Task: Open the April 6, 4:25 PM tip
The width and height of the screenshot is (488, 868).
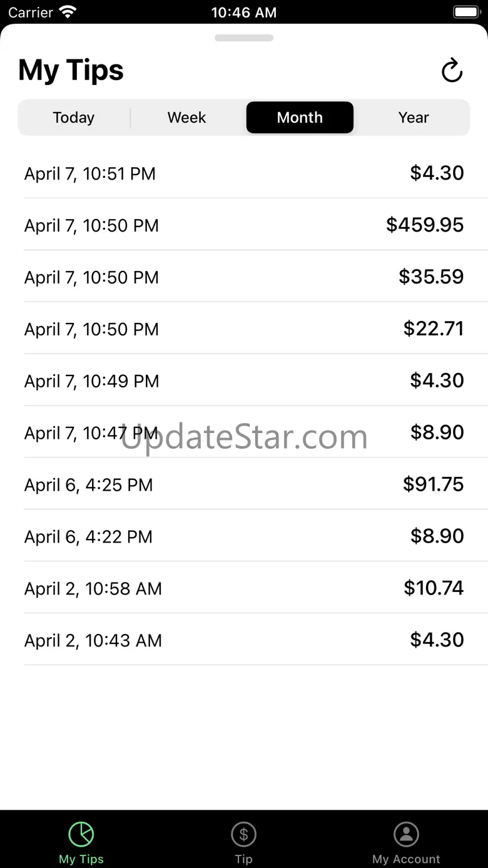Action: (244, 484)
